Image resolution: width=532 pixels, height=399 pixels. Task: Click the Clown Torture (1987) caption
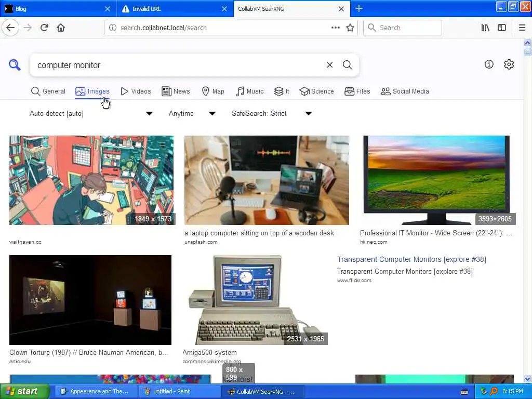[x=88, y=353]
